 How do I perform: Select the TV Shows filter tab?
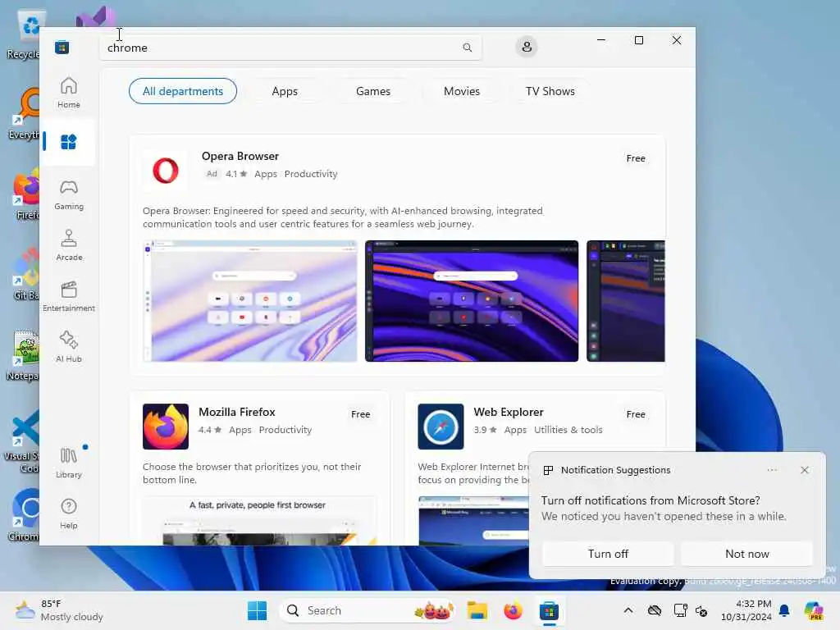[x=550, y=91]
